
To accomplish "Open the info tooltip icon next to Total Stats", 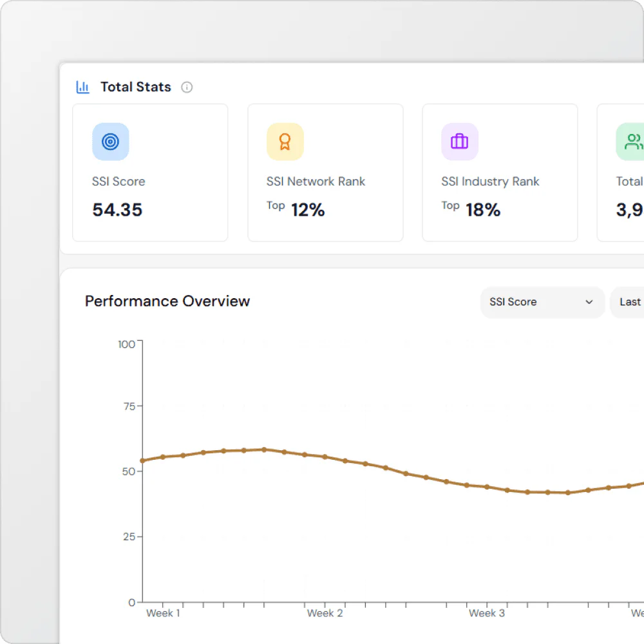I will 187,87.
